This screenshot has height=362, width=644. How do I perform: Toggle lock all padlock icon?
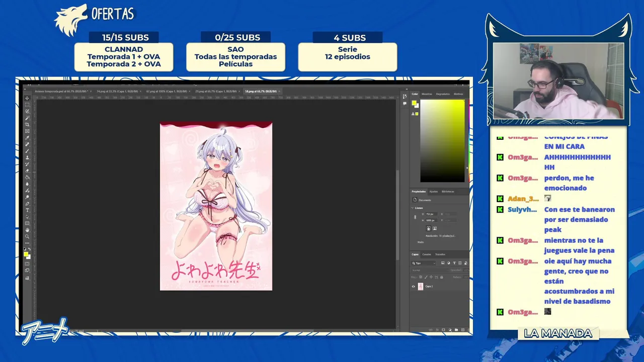442,277
